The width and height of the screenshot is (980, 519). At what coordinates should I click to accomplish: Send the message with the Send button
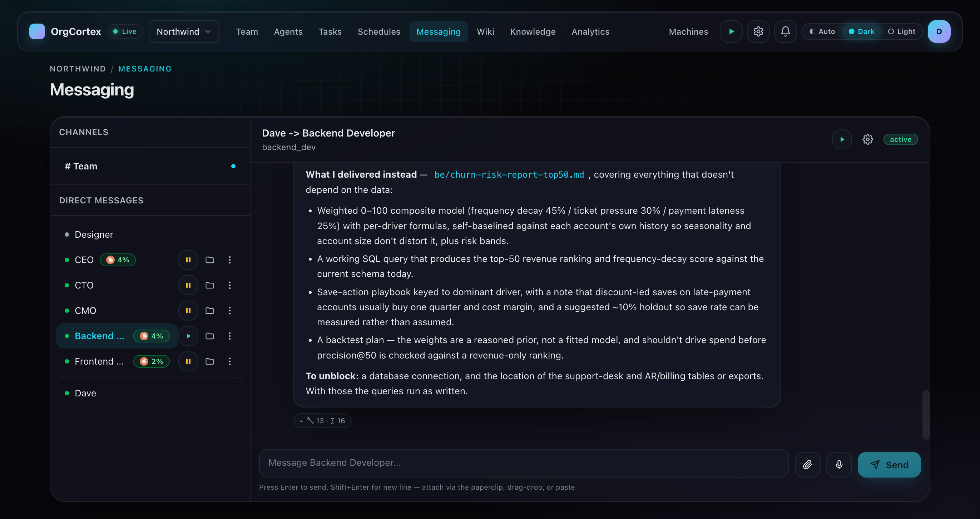[889, 465]
